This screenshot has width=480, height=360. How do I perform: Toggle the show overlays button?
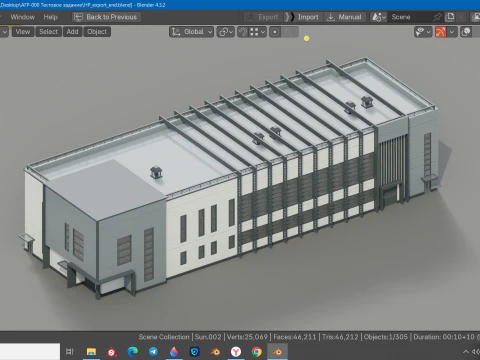(x=466, y=32)
